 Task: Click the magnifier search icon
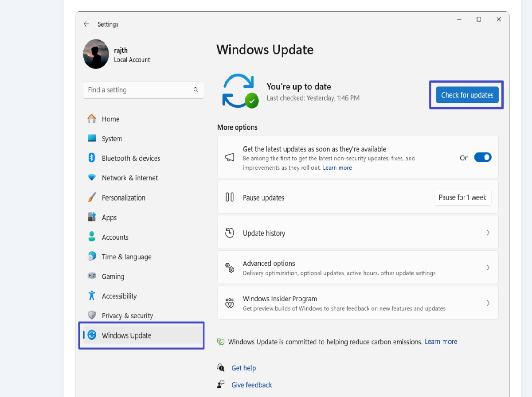196,90
